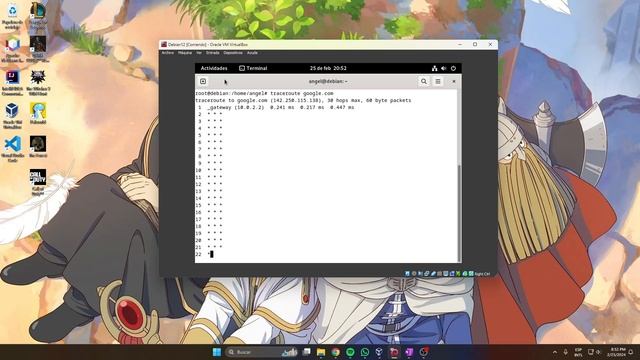This screenshot has height=360, width=640.
Task: Open the Ver menu in VirtualBox
Action: (199, 53)
